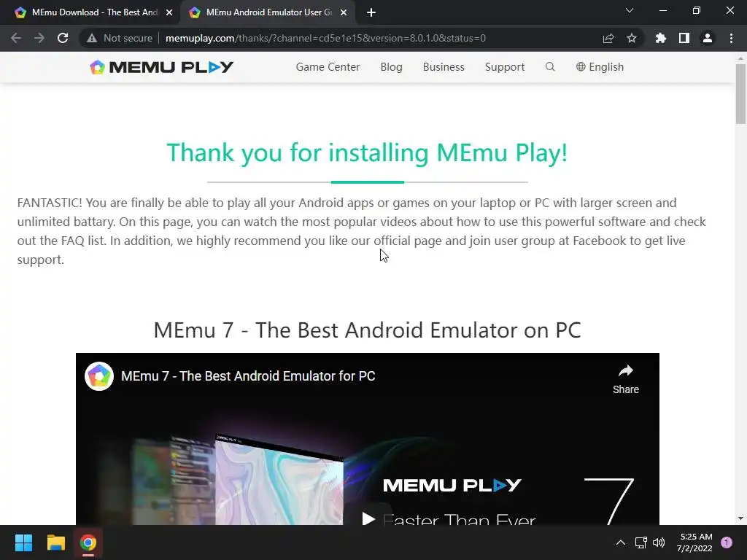Viewport: 747px width, 560px height.
Task: Open the Support menu item
Action: click(x=505, y=67)
